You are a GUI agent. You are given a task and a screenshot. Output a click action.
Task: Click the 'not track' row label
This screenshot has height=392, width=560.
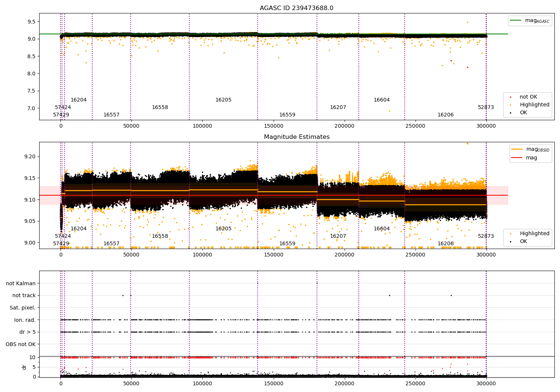click(x=24, y=295)
